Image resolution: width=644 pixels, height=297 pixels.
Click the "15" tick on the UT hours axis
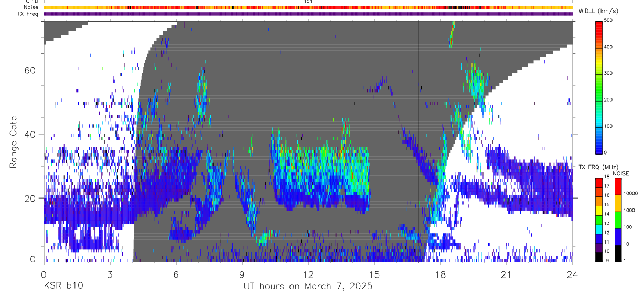point(374,274)
